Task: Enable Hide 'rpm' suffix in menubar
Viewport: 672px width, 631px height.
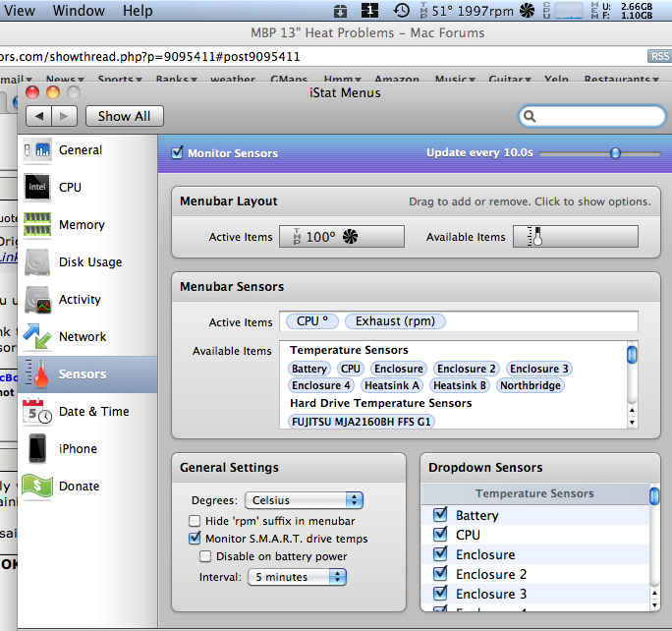Action: coord(195,521)
